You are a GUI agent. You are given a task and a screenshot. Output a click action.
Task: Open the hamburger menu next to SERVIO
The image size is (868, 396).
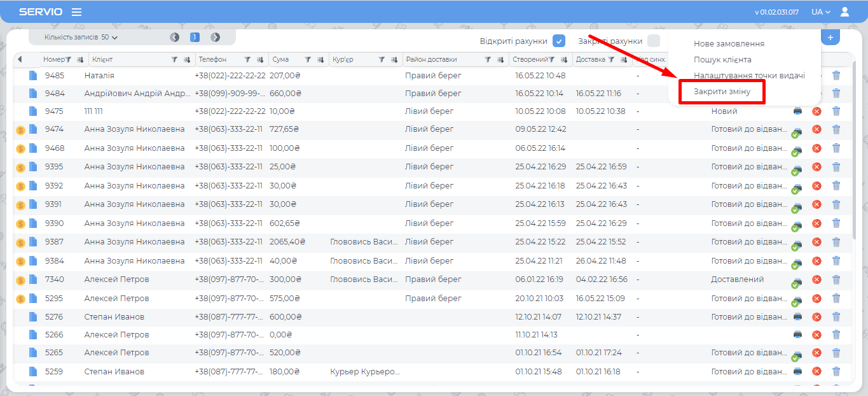pos(76,12)
